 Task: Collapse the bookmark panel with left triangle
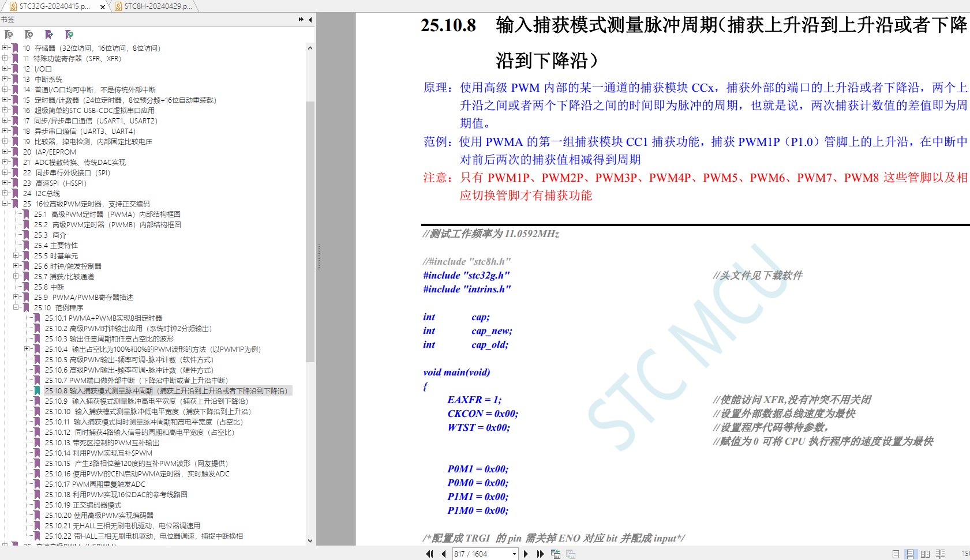(x=310, y=20)
